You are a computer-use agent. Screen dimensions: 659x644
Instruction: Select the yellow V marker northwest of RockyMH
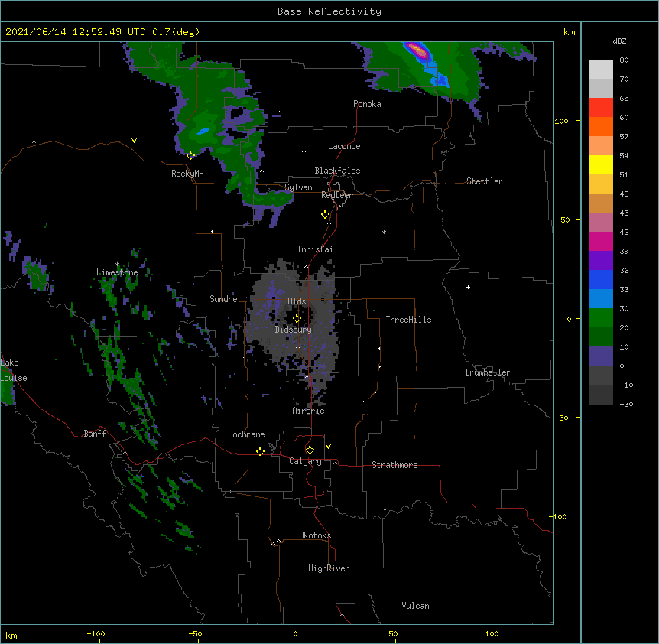134,141
